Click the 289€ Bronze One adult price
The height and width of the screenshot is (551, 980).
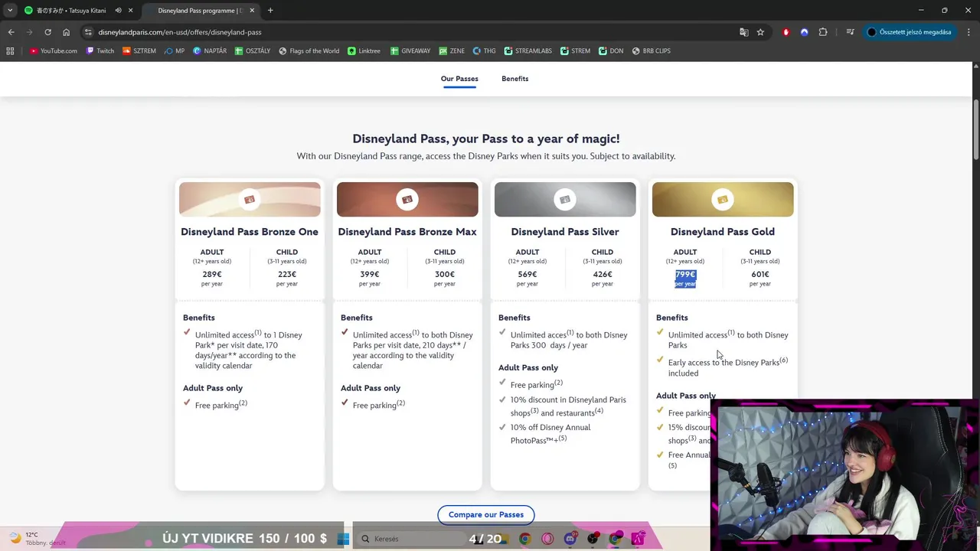pos(212,274)
